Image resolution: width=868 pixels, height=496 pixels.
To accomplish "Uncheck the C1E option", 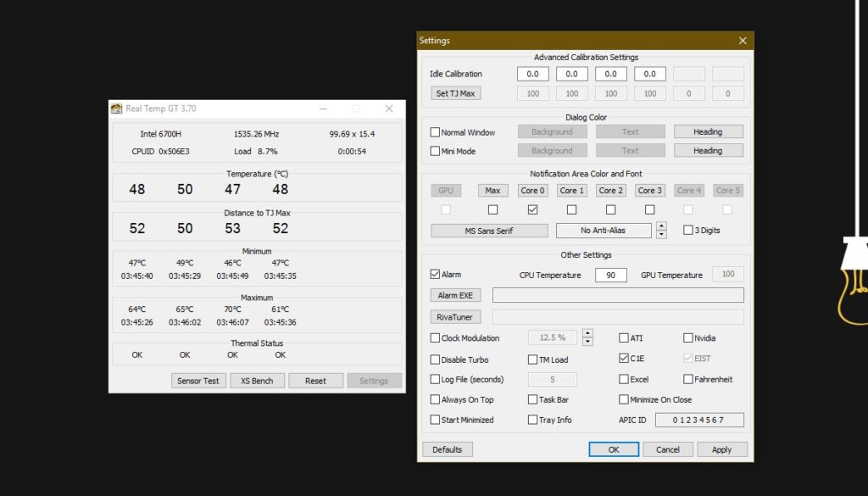I will coord(623,357).
